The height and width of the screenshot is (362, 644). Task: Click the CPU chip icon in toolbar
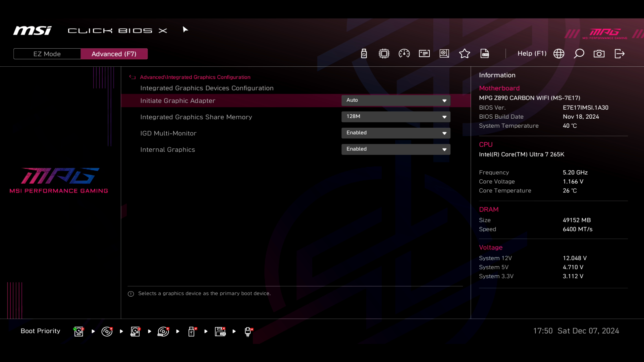[x=384, y=54]
